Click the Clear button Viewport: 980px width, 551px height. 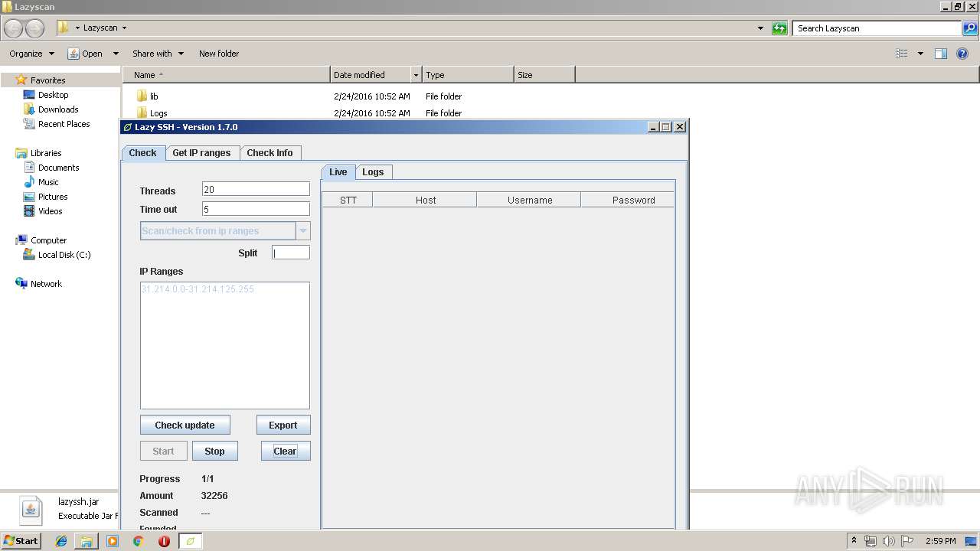(285, 452)
